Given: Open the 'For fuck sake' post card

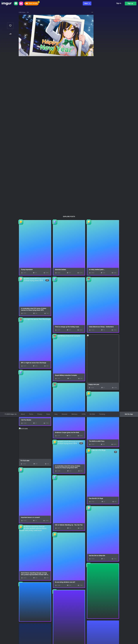Looking at the screenshot, I should coord(35,447).
